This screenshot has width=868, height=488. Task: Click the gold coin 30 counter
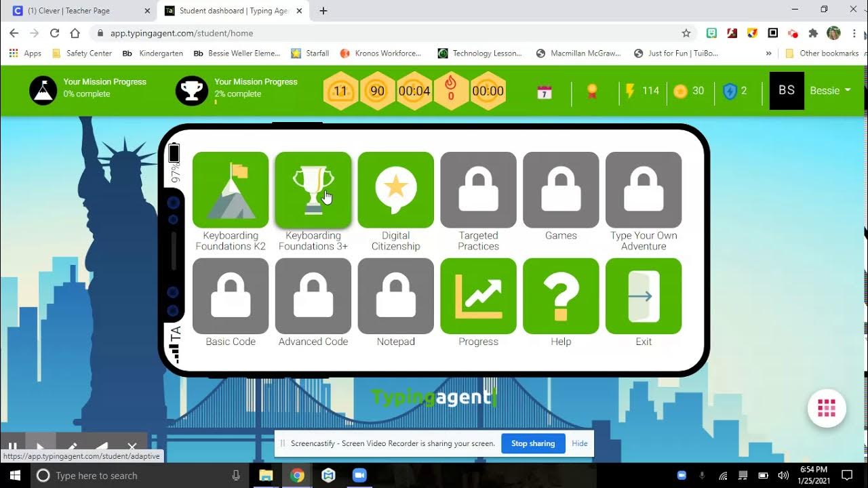688,91
